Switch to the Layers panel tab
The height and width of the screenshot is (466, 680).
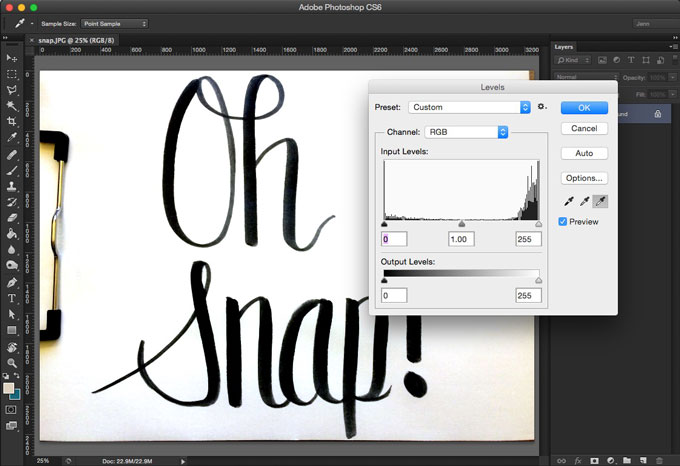point(564,47)
